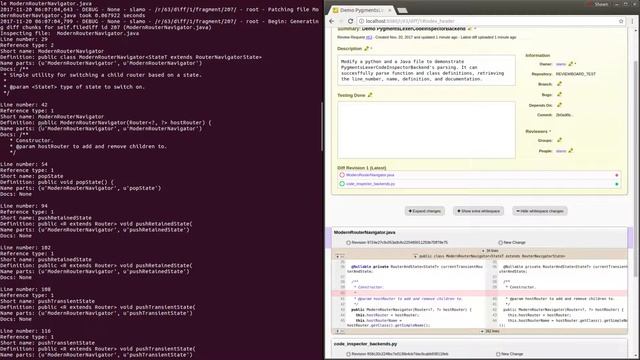The image size is (640, 360).
Task: Click the red circle icon beside ModernRouterNavigator.java
Action: pos(342,175)
